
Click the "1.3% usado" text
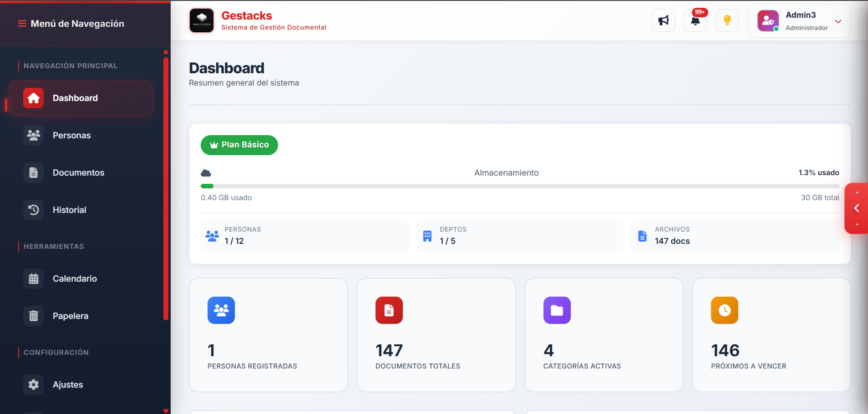coord(818,173)
